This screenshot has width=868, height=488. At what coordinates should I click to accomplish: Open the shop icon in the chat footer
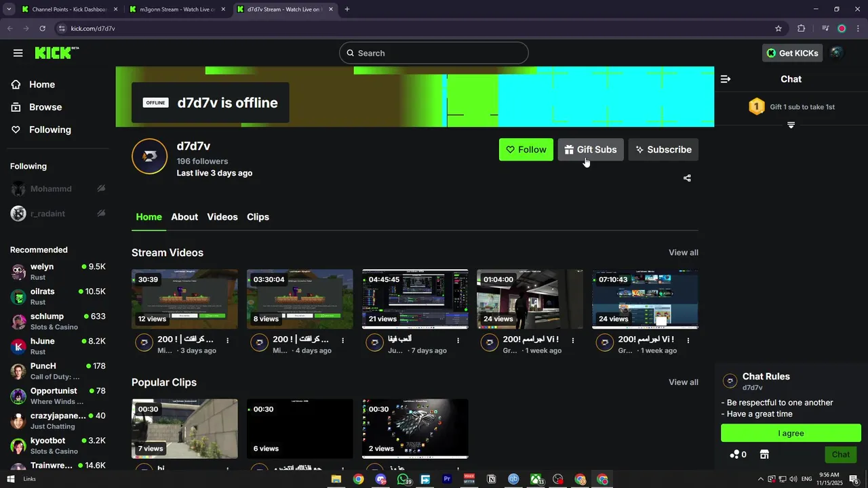(x=764, y=454)
